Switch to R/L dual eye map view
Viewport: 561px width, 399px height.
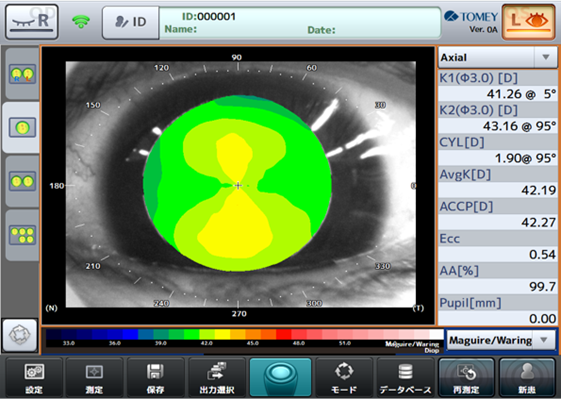(22, 74)
